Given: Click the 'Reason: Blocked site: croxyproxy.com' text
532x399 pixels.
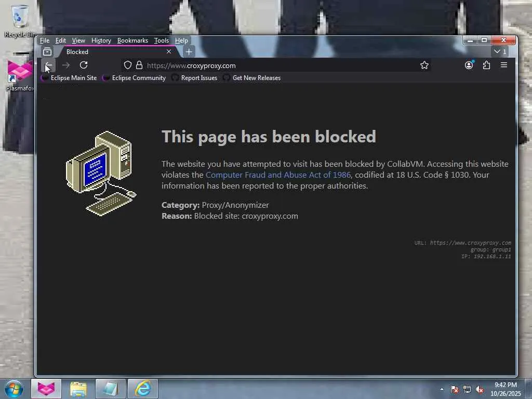Looking at the screenshot, I should (230, 216).
